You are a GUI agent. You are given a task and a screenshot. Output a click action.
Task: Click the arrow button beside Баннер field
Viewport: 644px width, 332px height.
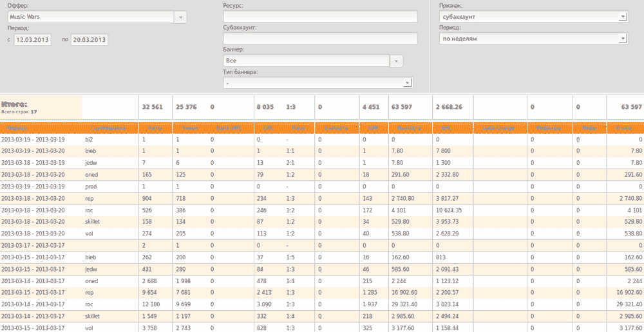396,60
